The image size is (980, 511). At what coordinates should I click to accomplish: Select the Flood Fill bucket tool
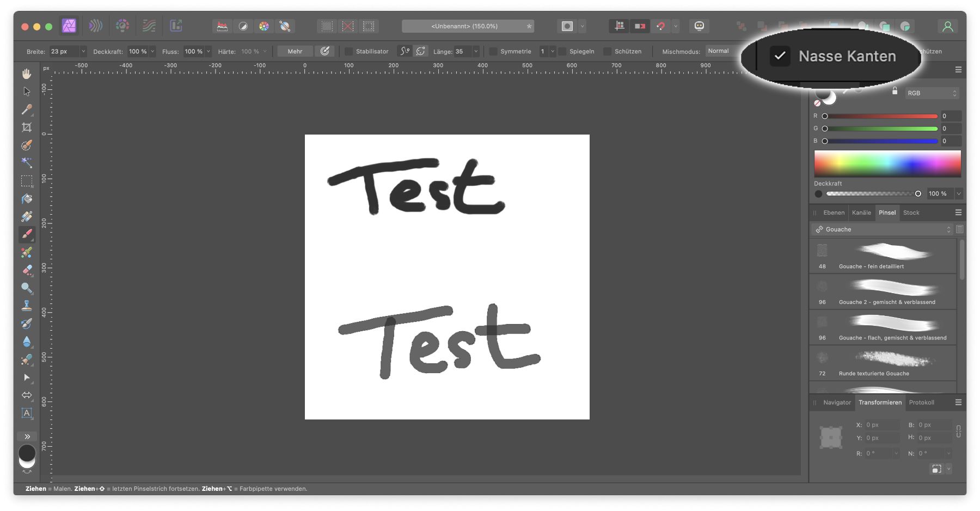click(27, 199)
